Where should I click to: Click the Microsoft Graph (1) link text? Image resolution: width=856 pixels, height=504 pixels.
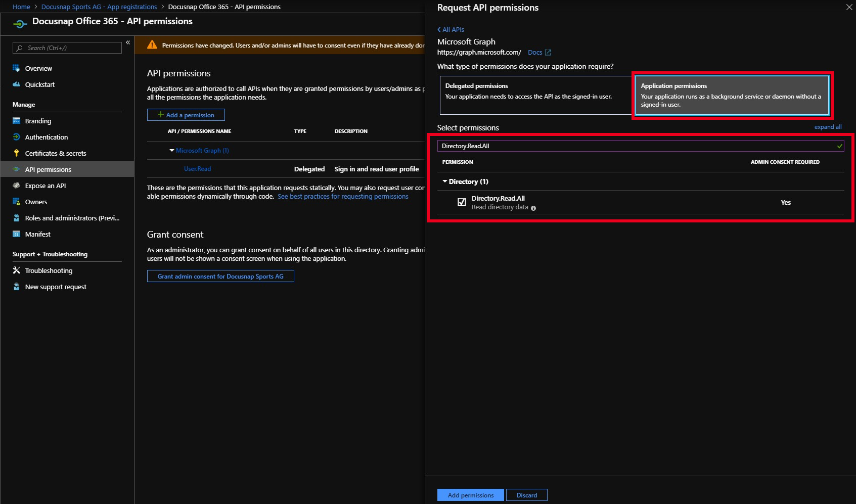pyautogui.click(x=202, y=151)
